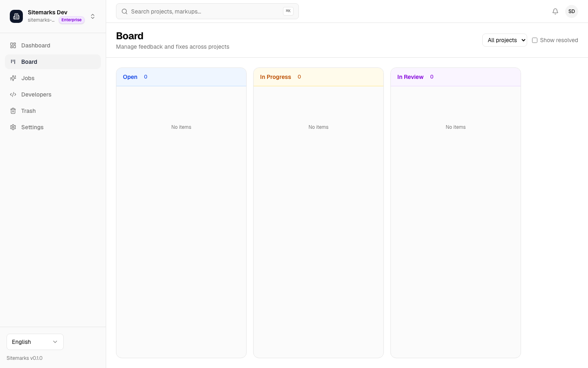
Task: Click the Settings gear icon
Action: click(x=13, y=127)
